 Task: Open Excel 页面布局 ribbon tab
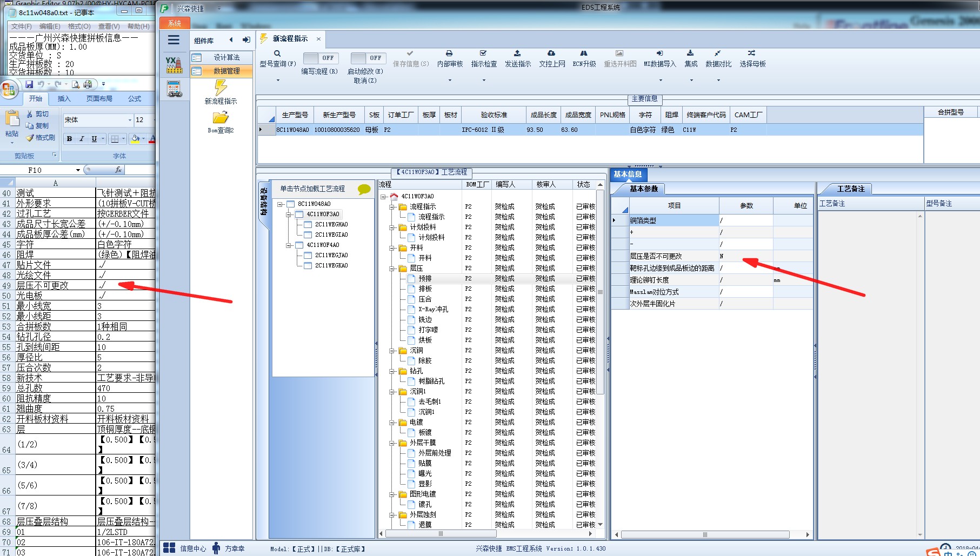click(x=99, y=98)
